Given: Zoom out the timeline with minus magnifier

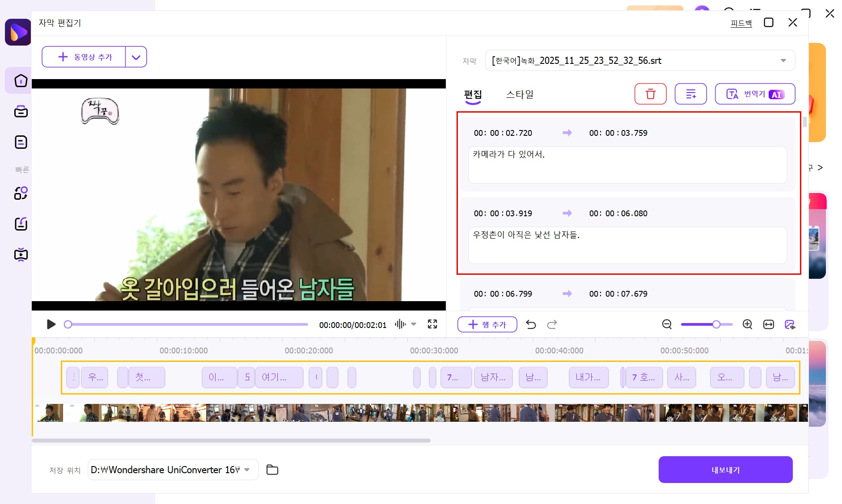Looking at the screenshot, I should pyautogui.click(x=667, y=324).
